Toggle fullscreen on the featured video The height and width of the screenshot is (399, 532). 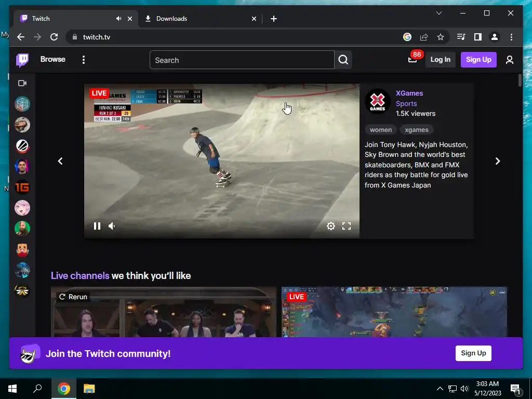click(347, 226)
